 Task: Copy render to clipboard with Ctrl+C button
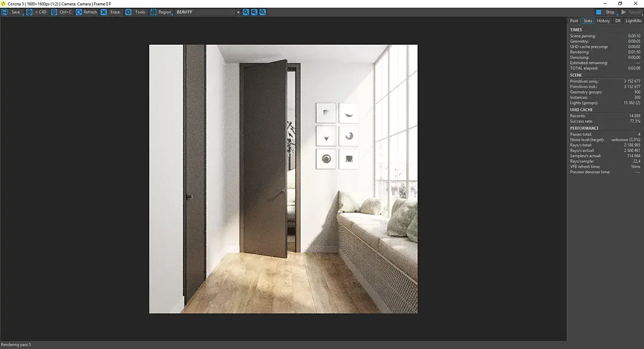pos(62,13)
